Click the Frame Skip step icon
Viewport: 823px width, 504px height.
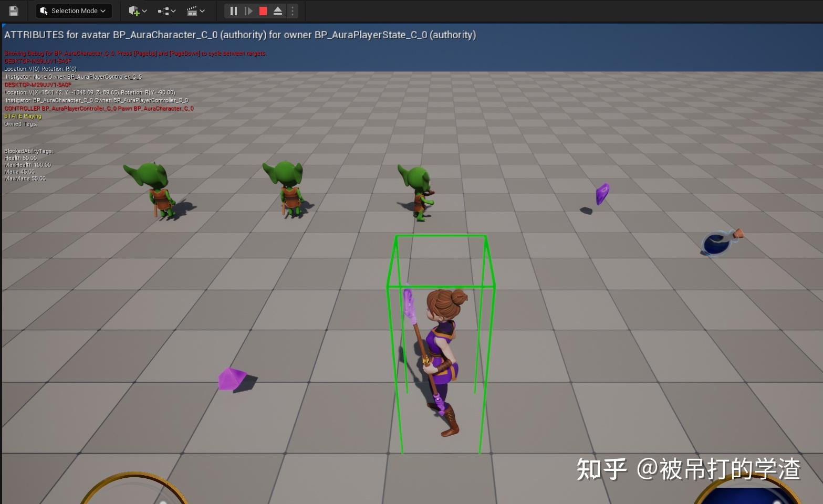tap(248, 10)
